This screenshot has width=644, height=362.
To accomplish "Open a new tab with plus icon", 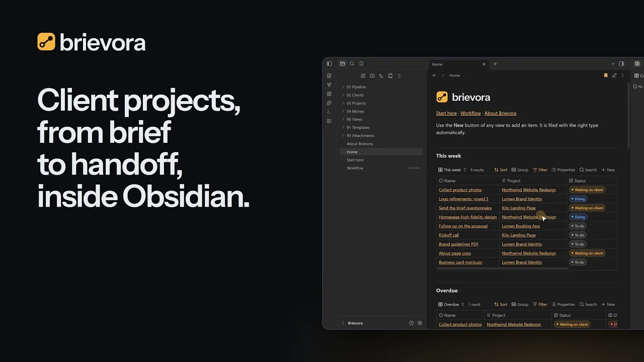I will (x=495, y=64).
